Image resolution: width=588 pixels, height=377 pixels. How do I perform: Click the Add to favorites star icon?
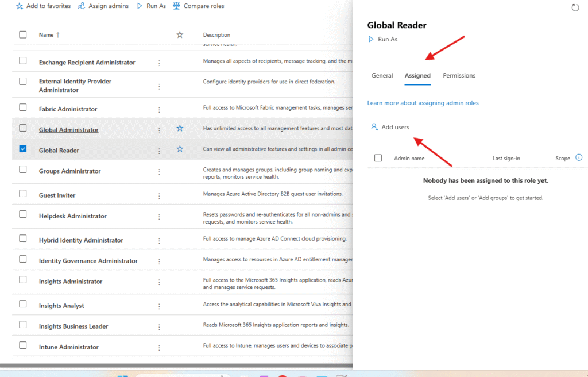pyautogui.click(x=20, y=6)
